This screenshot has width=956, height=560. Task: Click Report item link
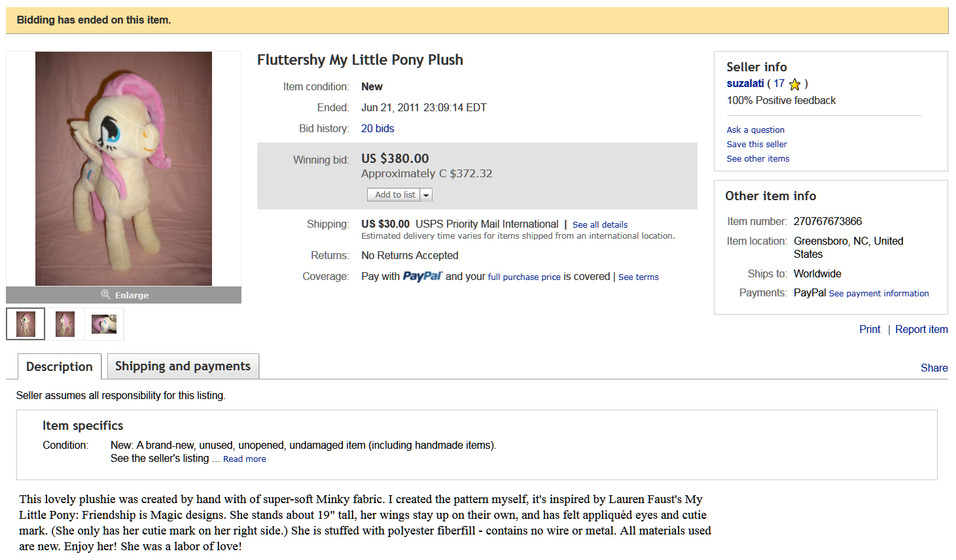pos(921,330)
